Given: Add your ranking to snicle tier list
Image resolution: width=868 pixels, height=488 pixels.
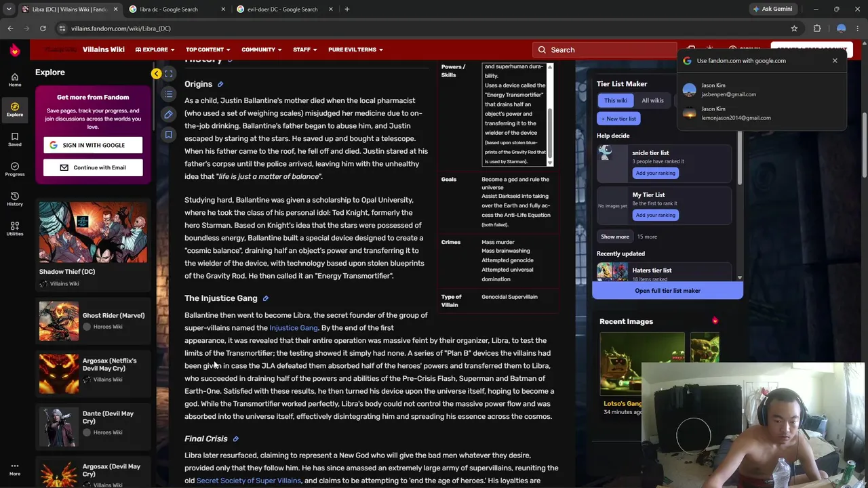Looking at the screenshot, I should click(655, 173).
